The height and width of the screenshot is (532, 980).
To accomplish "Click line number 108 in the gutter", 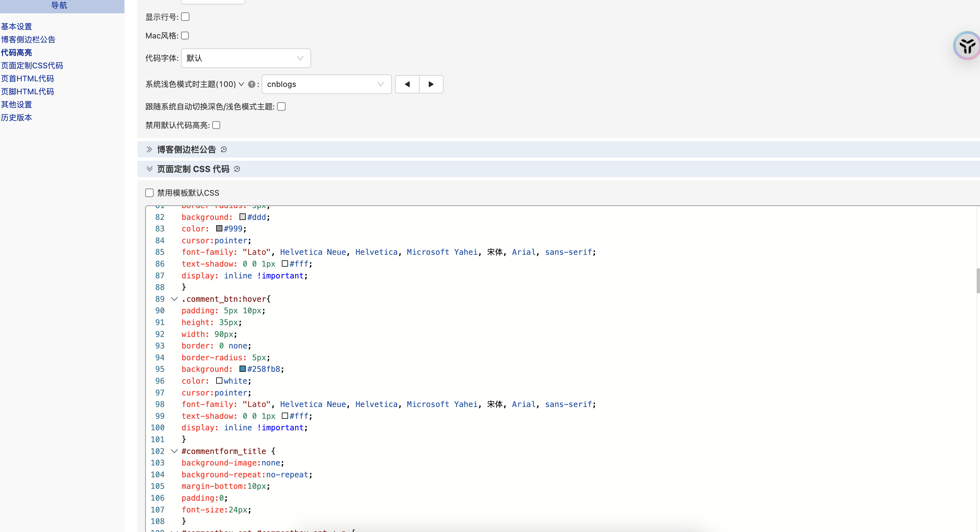I will (158, 521).
